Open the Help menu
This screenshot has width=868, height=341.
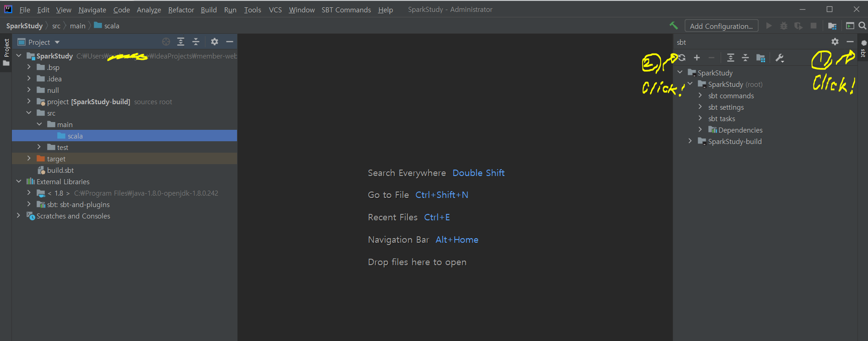pyautogui.click(x=385, y=10)
